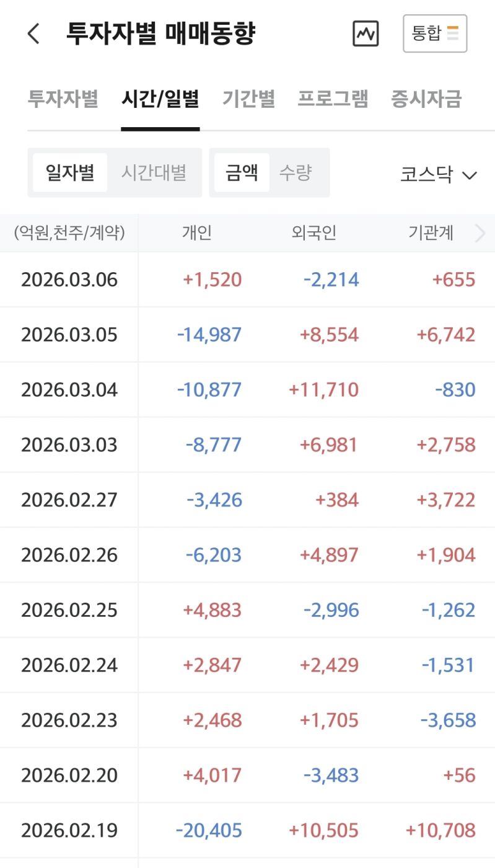495x868 pixels.
Task: Select the 금액 toggle option
Action: tap(242, 172)
